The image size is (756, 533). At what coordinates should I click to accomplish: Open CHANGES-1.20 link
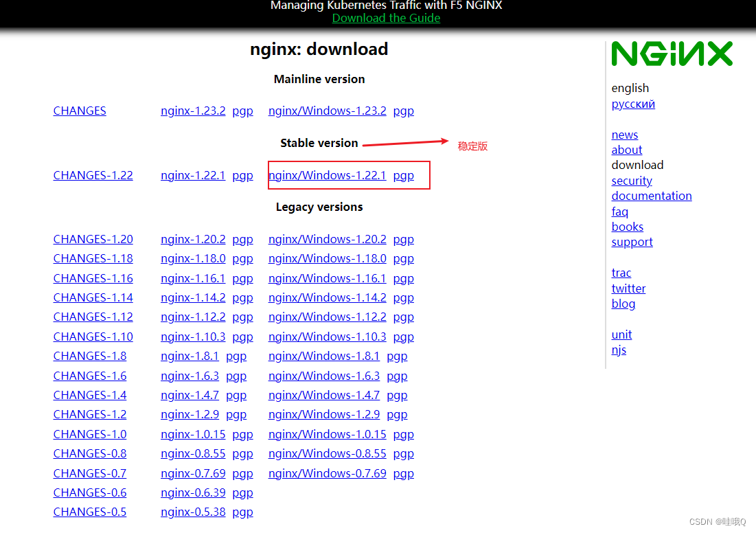93,239
